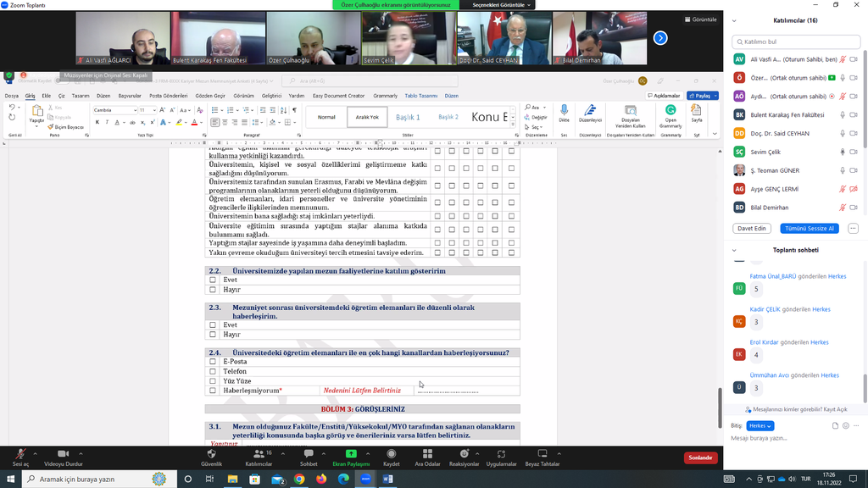Open Beyaz Tahtalar whiteboards icon
This screenshot has width=868, height=488.
[x=542, y=455]
